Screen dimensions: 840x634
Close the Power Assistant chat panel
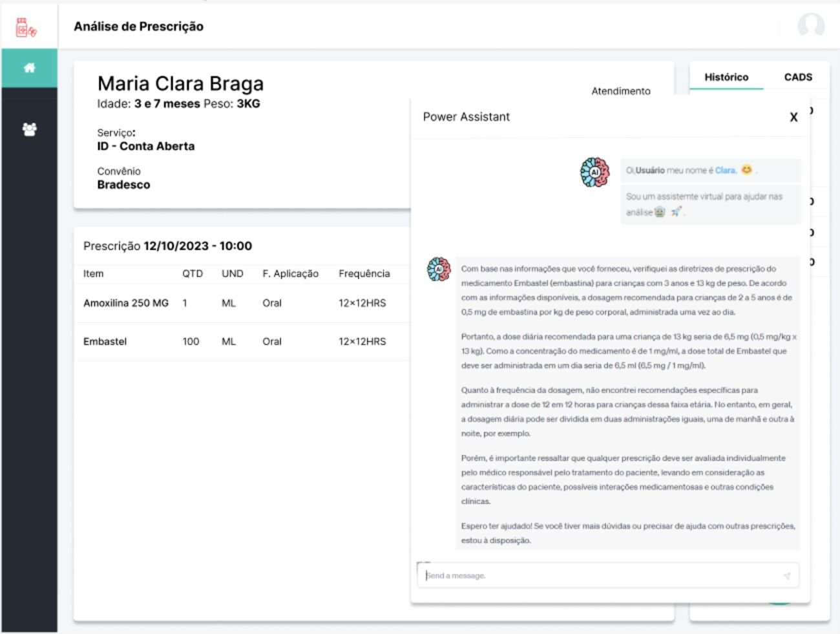[793, 117]
